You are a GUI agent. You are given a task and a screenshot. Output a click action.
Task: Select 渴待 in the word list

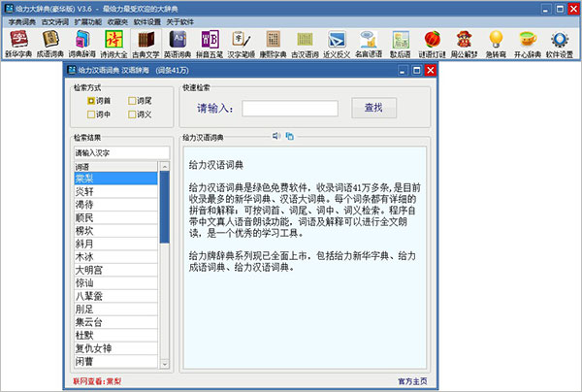(x=115, y=205)
